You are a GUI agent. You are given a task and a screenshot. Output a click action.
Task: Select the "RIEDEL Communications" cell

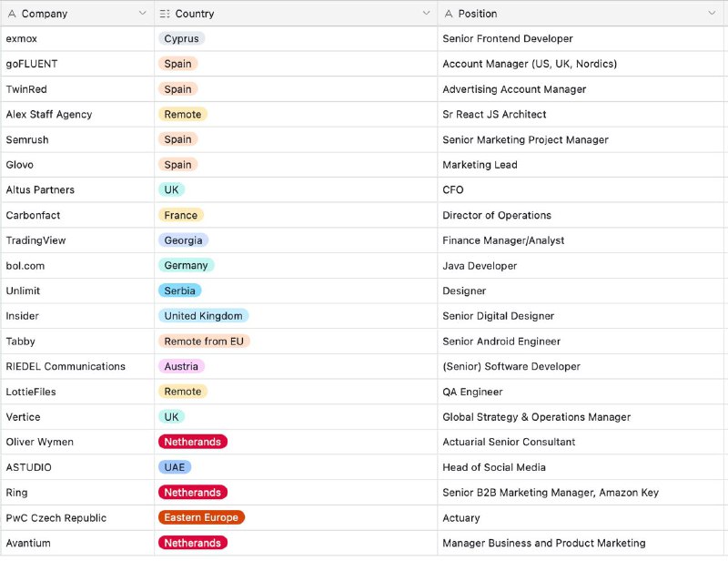[x=77, y=366]
